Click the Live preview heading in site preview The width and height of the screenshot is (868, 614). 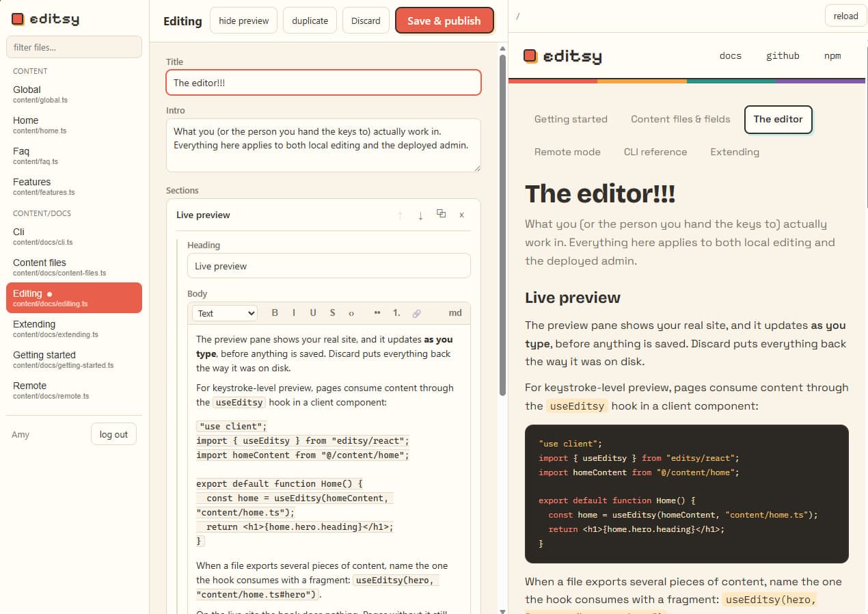(573, 297)
